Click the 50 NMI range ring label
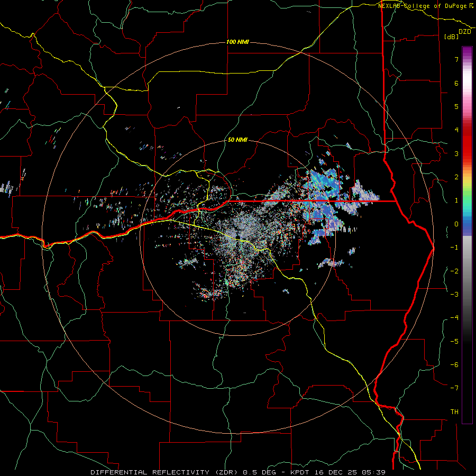476x476 pixels. (x=237, y=140)
